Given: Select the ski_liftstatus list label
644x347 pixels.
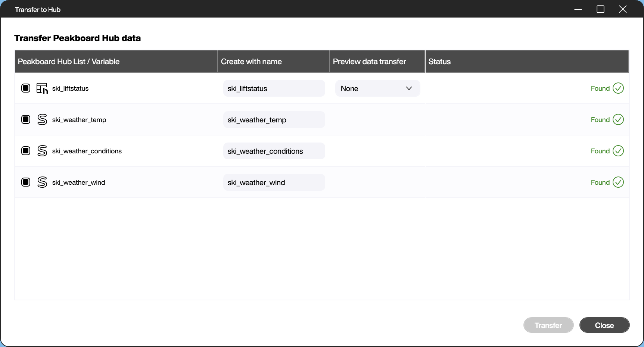Looking at the screenshot, I should click(70, 88).
